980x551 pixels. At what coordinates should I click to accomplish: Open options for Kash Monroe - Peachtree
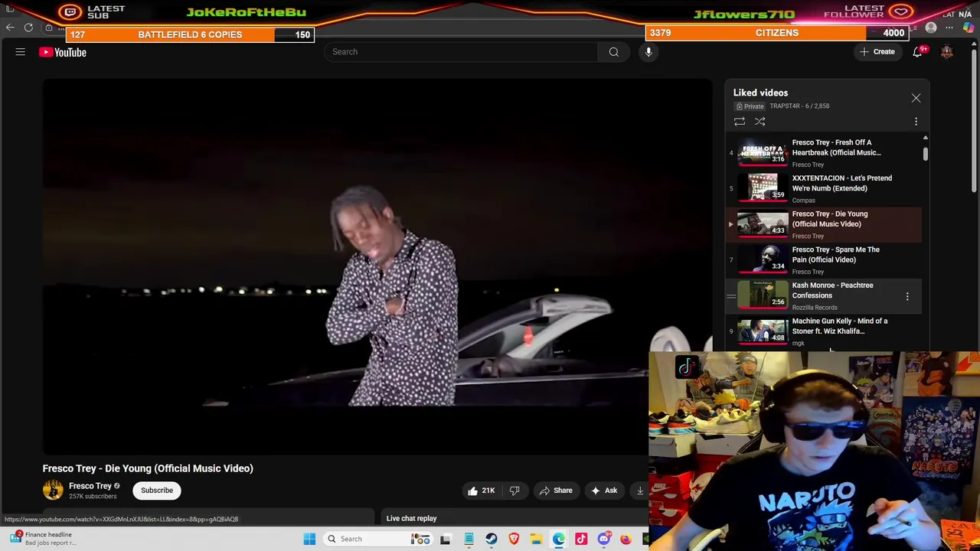(907, 295)
